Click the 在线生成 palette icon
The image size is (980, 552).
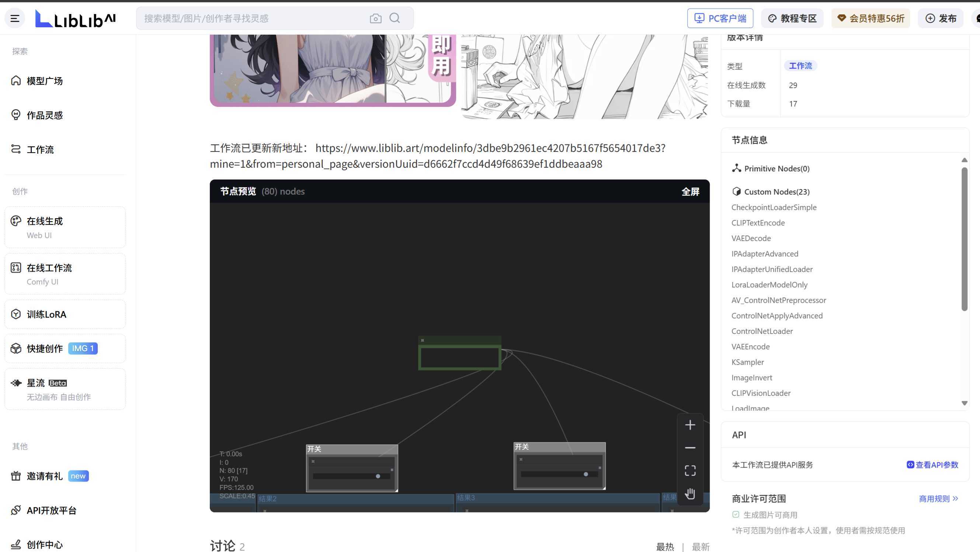(x=15, y=221)
